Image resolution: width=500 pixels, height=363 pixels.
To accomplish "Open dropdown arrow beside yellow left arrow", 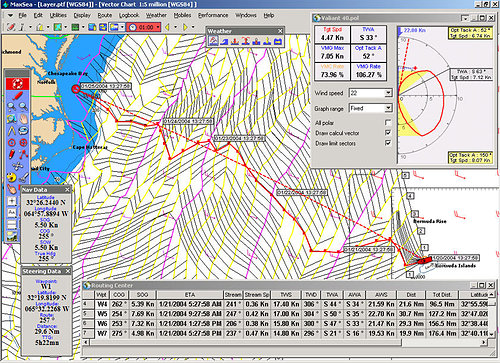I will pos(175,27).
